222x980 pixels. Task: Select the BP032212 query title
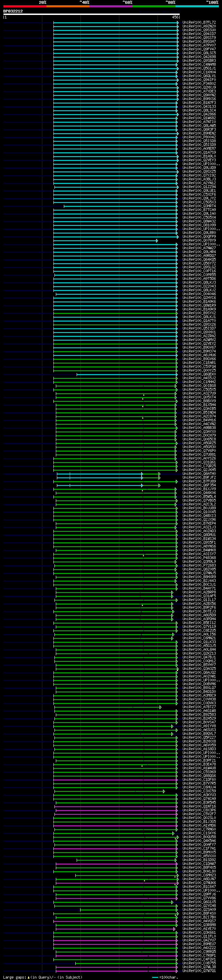[x=13, y=11]
